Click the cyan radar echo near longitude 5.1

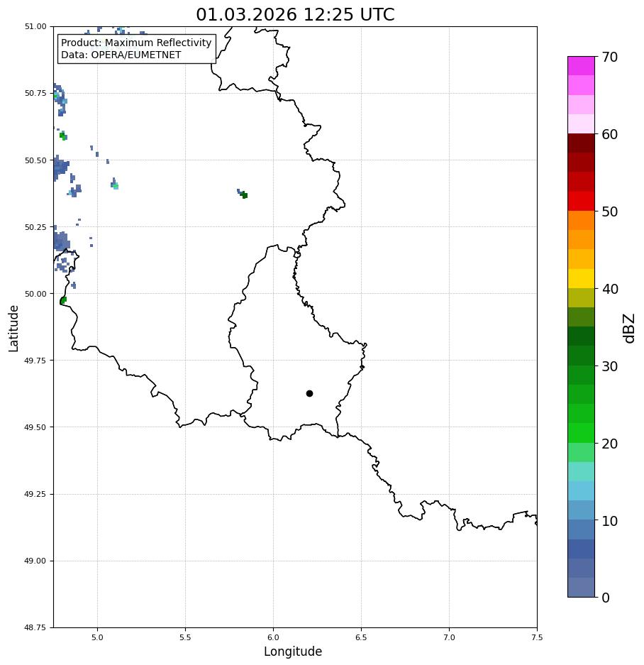point(115,185)
